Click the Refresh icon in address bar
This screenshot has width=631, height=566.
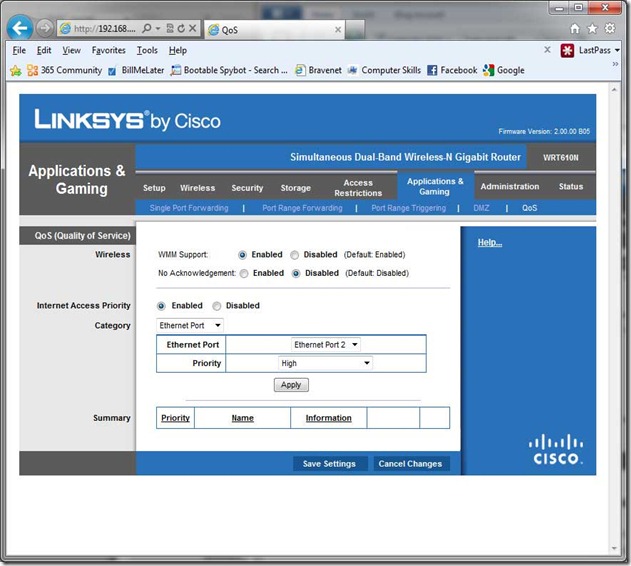(181, 28)
